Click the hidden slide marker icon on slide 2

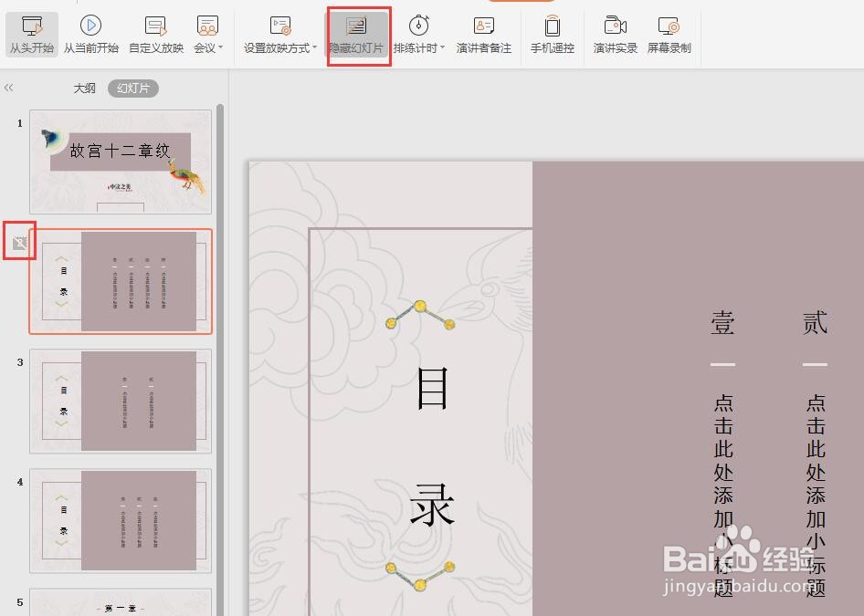(x=19, y=242)
